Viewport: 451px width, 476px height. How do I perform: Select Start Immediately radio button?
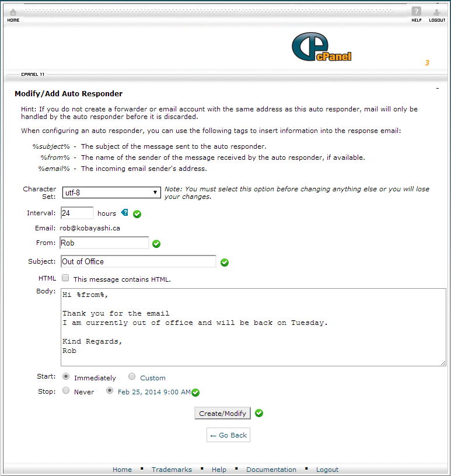65,376
